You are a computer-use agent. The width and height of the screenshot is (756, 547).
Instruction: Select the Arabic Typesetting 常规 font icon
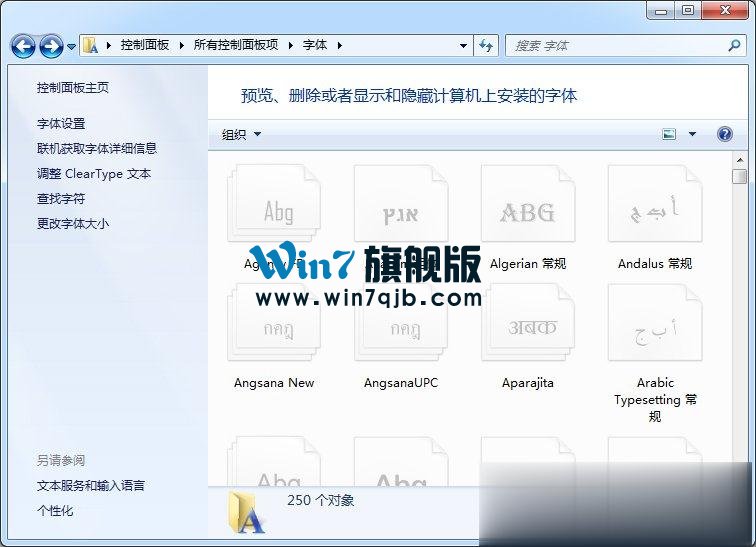point(655,322)
